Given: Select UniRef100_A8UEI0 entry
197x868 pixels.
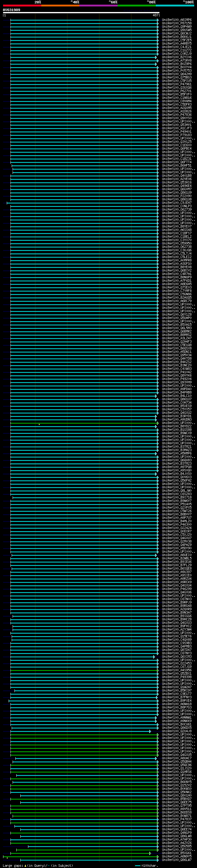Looking at the screenshot, I should [176, 555].
